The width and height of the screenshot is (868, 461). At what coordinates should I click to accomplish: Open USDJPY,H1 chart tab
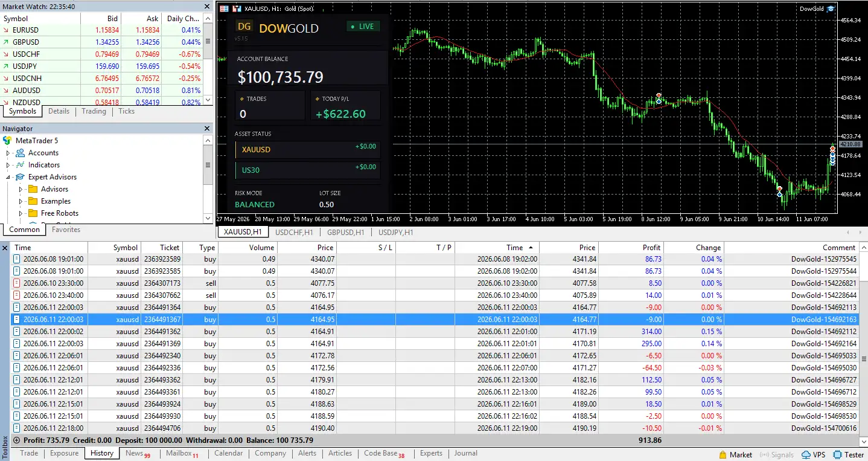[x=396, y=232]
